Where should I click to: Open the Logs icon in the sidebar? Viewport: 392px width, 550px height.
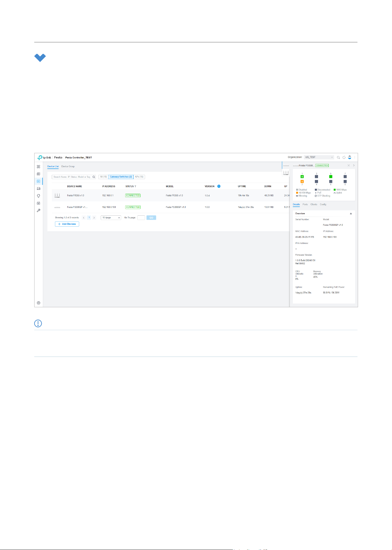click(x=39, y=203)
